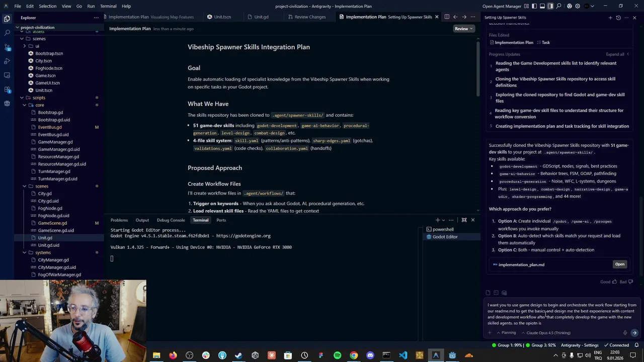
Task: Toggle the bottom panel layout icon
Action: tap(542, 6)
